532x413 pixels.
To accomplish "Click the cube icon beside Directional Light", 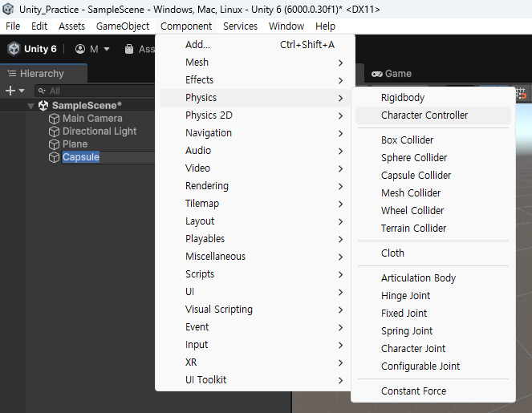I will (54, 132).
